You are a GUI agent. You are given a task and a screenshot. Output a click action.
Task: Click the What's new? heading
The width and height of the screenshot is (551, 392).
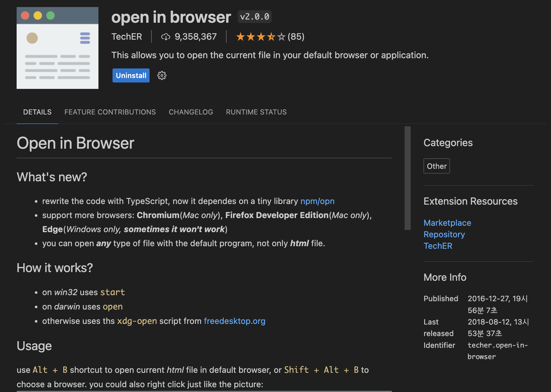click(x=52, y=177)
